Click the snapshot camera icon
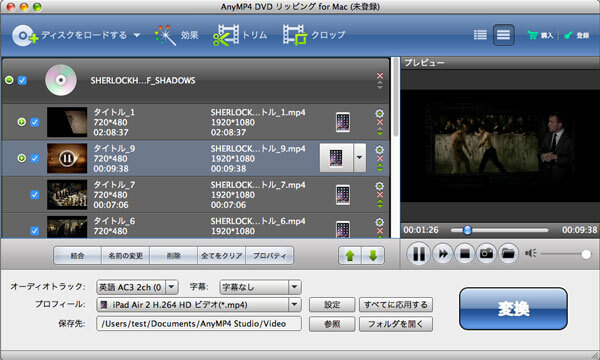This screenshot has height=360, width=600. (486, 254)
